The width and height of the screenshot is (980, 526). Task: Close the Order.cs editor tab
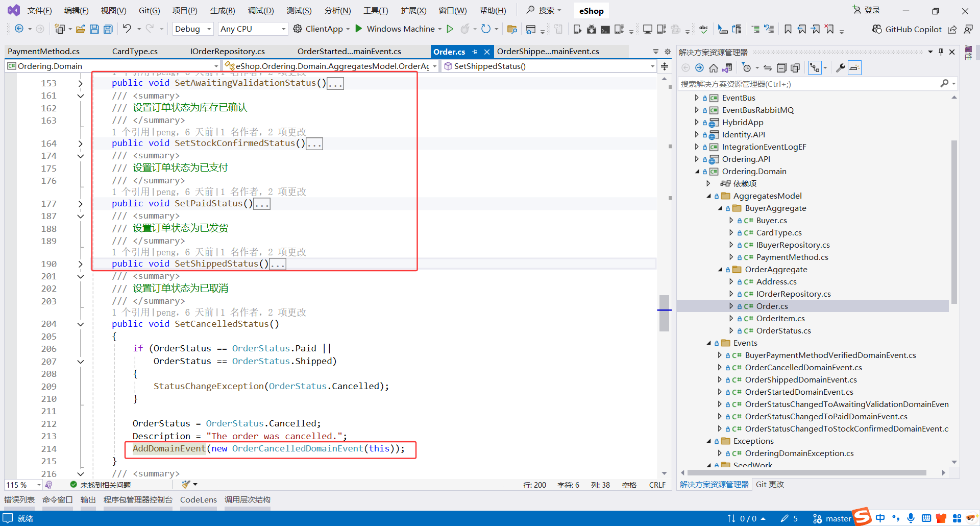pos(487,52)
